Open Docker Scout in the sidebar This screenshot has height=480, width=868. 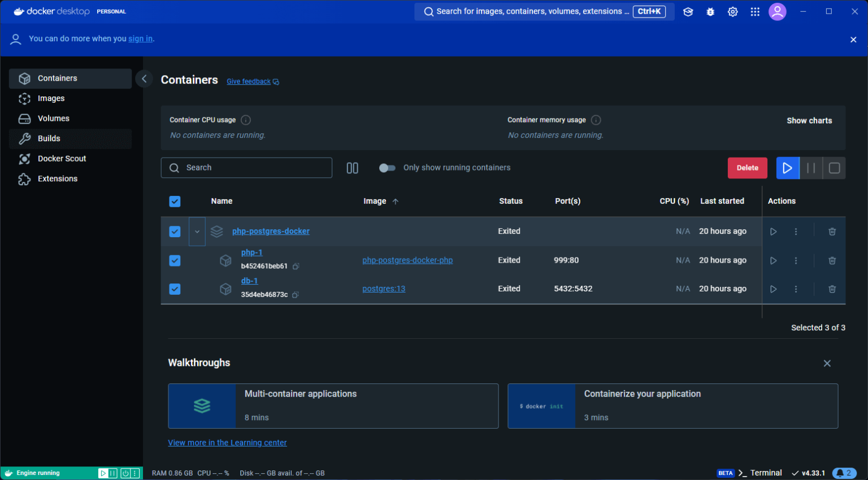70,159
